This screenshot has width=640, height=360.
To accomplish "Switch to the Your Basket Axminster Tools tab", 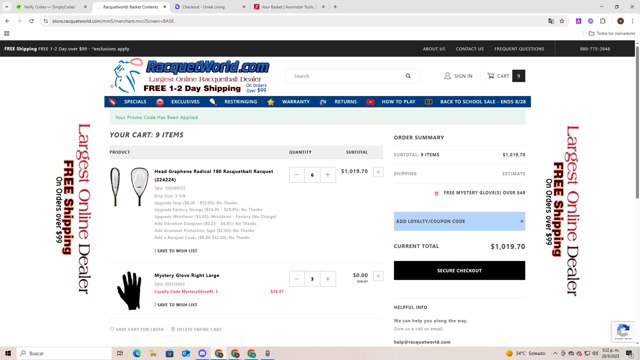I will coord(288,7).
